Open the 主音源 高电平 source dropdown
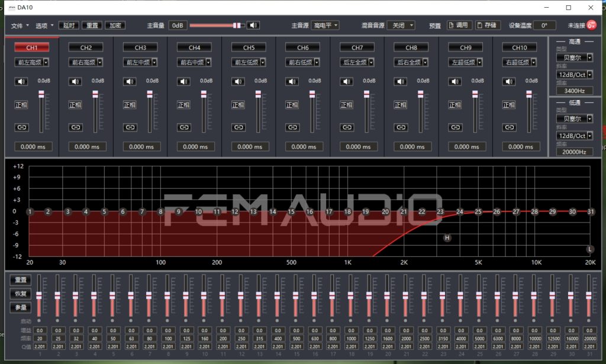 pos(325,25)
